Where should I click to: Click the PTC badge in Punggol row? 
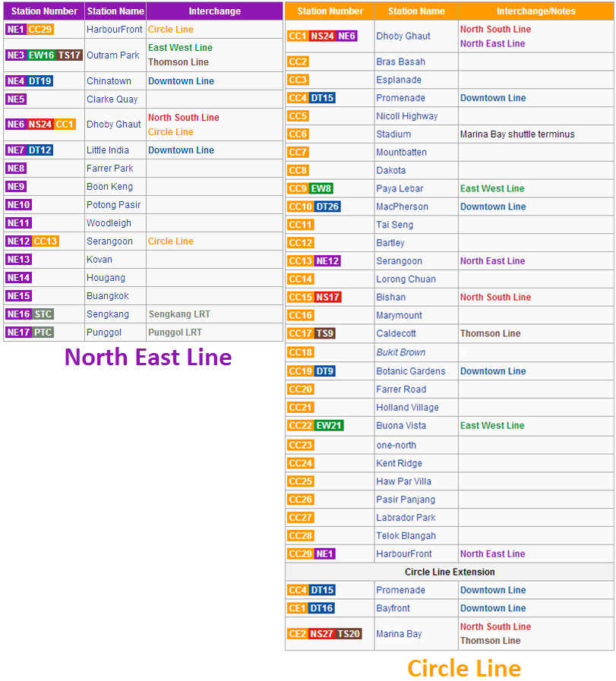tap(43, 333)
